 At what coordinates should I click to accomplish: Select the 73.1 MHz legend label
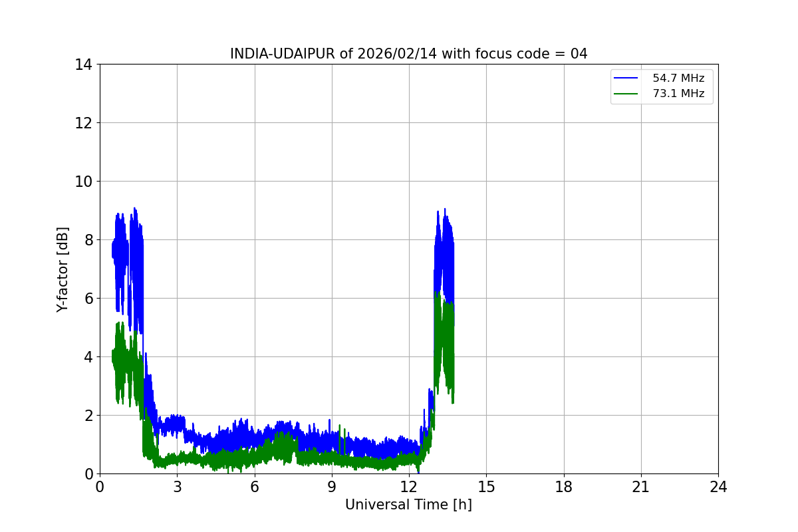[x=678, y=94]
